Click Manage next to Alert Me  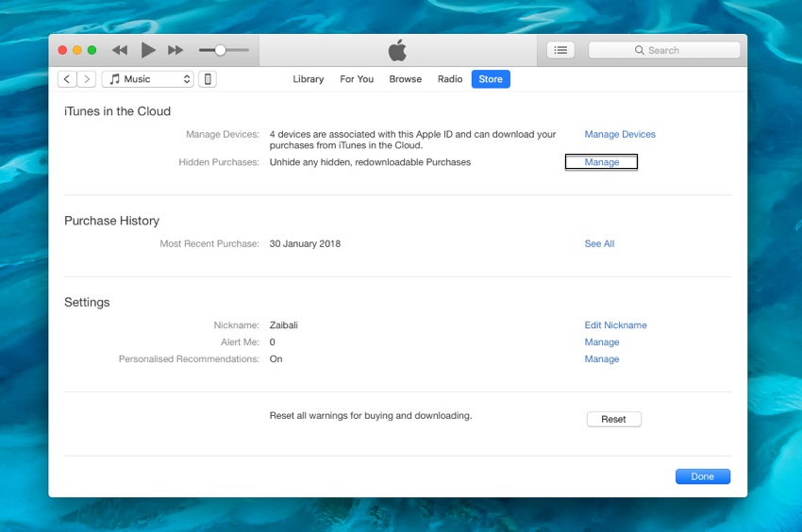coord(602,342)
